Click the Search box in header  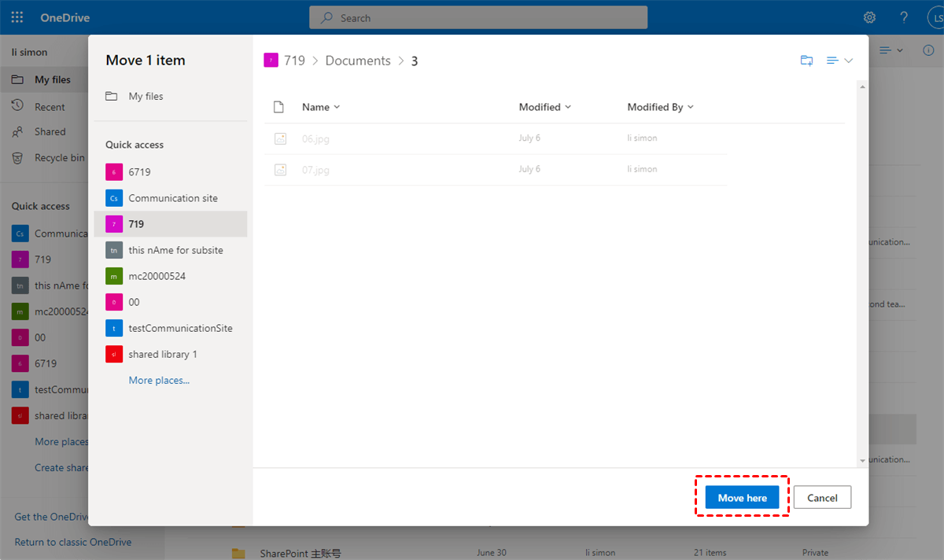coord(478,17)
